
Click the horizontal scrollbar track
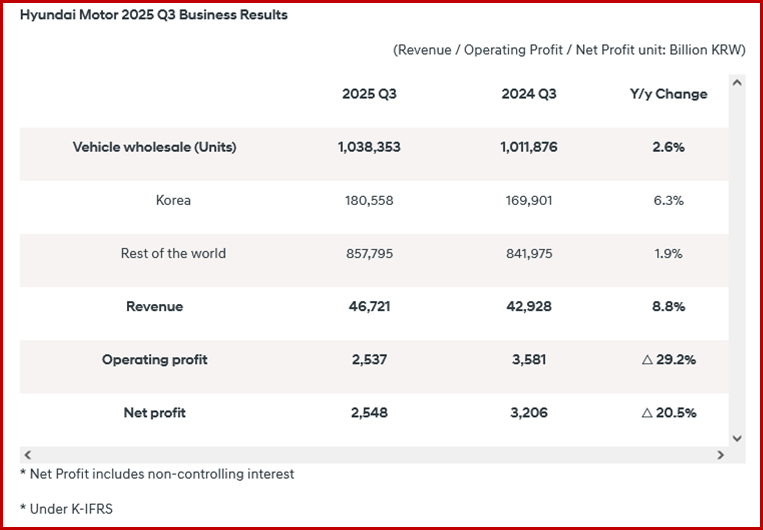[x=372, y=455]
